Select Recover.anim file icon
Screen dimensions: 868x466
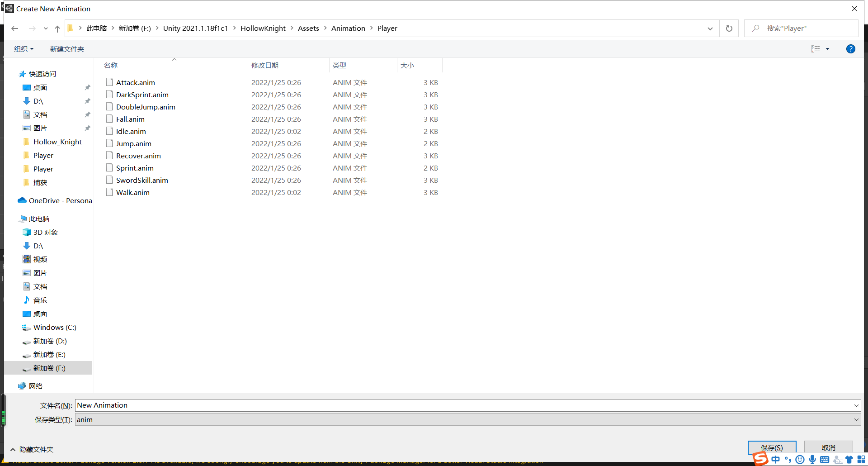tap(109, 155)
